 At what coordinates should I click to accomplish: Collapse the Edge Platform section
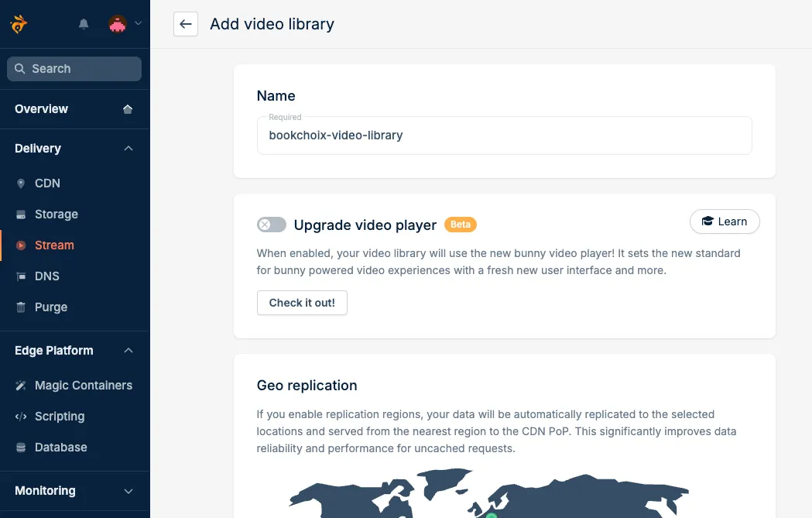coord(128,350)
